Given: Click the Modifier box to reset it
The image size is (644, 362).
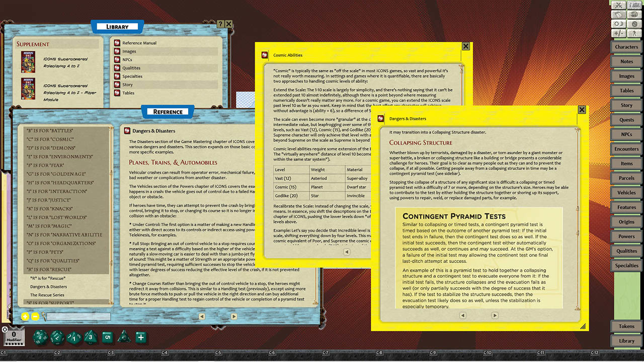Looking at the screenshot, I should (14, 337).
